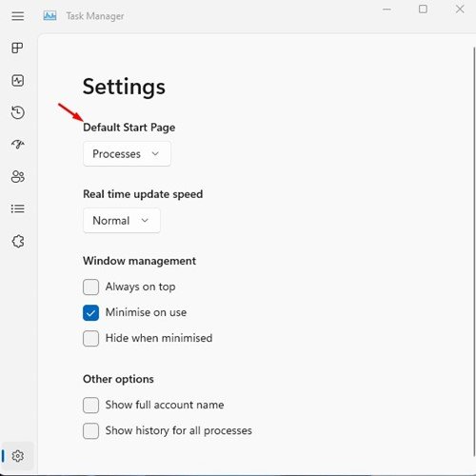
Task: Check Show history for all processes
Action: click(x=90, y=431)
